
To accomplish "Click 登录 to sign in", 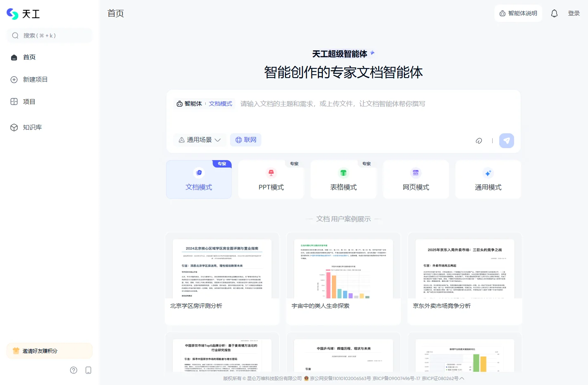I will click(x=574, y=13).
